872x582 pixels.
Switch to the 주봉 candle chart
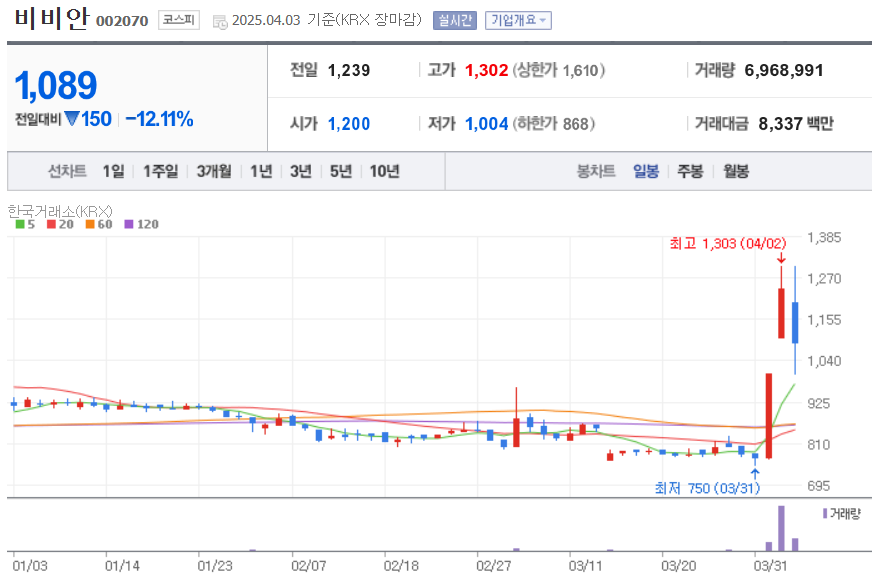[x=690, y=171]
